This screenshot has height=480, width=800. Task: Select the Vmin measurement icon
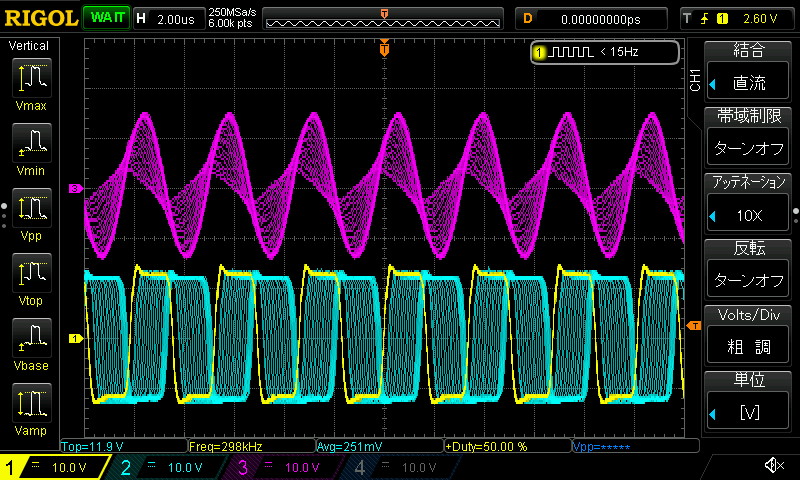(x=32, y=142)
